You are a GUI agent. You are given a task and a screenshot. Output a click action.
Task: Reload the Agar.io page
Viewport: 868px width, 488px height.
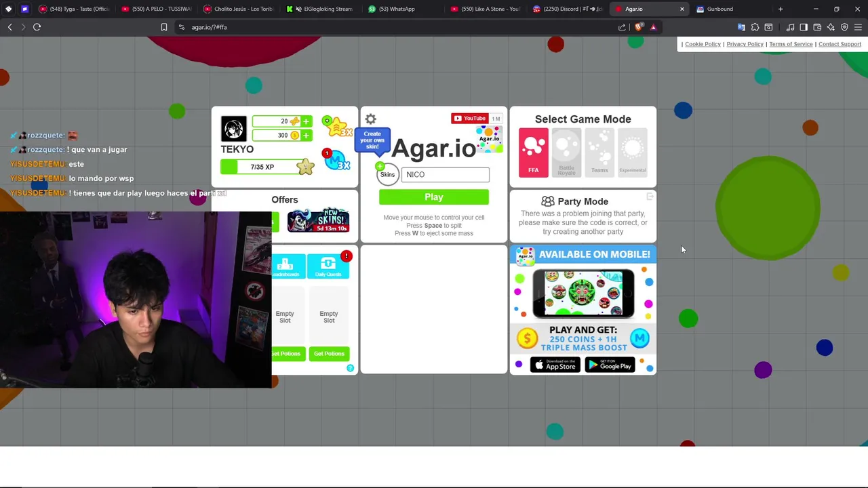click(37, 27)
